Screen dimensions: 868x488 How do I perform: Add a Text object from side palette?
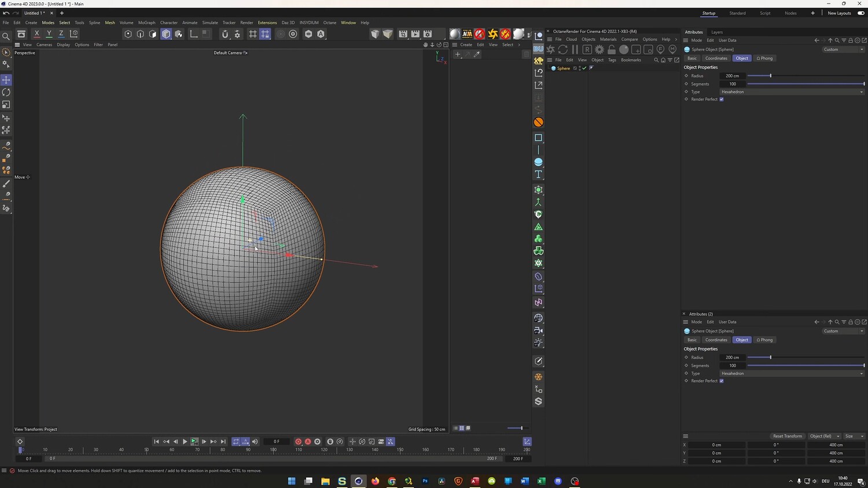(538, 175)
